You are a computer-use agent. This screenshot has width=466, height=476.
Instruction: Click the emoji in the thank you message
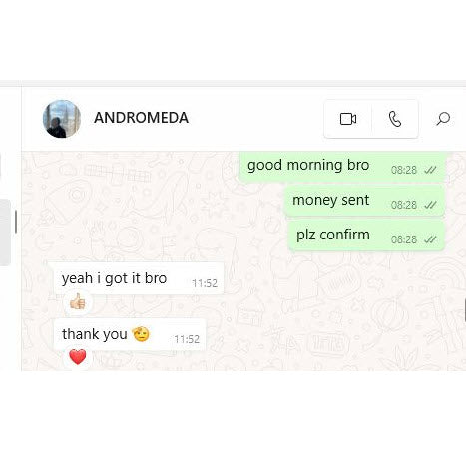141,334
